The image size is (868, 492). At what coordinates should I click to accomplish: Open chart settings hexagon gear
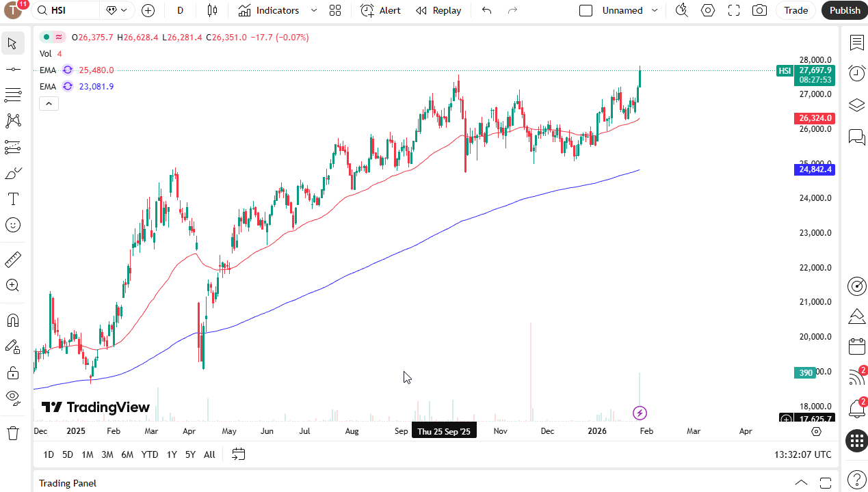708,10
